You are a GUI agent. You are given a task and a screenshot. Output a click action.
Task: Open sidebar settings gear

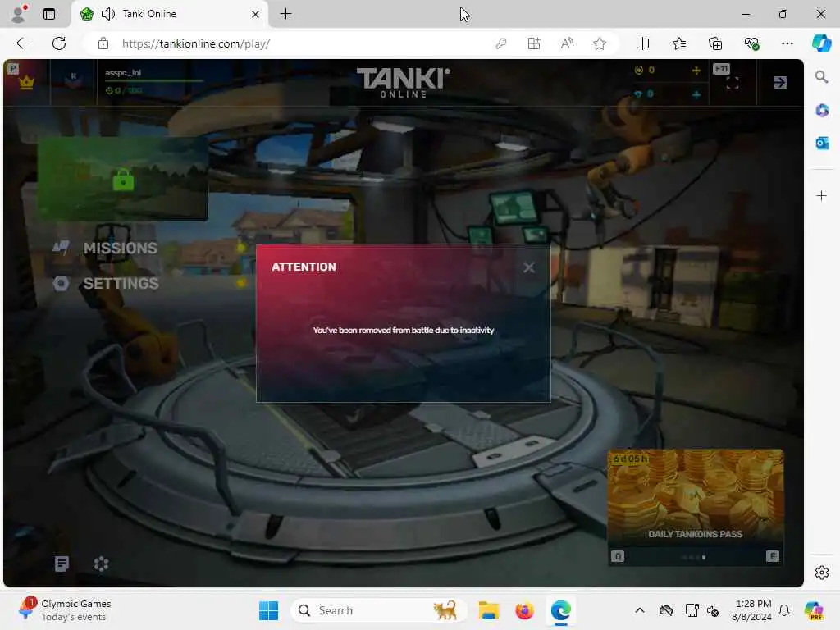pos(821,573)
